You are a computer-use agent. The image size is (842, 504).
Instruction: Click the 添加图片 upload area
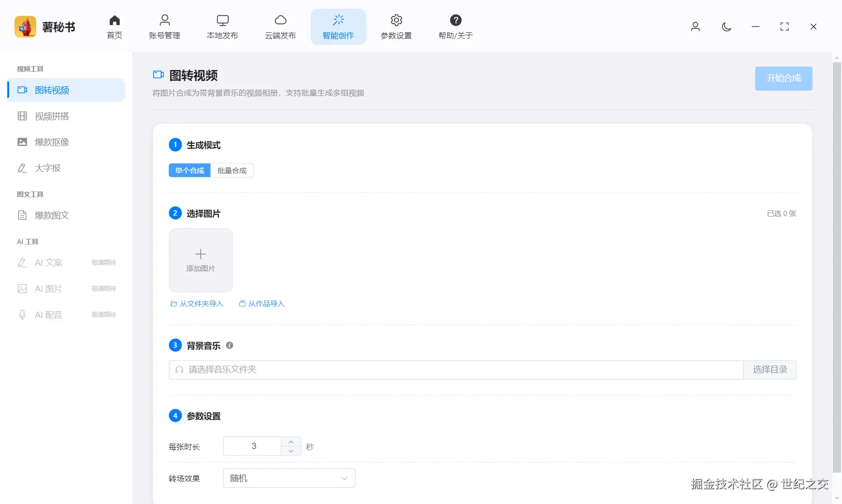tap(200, 260)
